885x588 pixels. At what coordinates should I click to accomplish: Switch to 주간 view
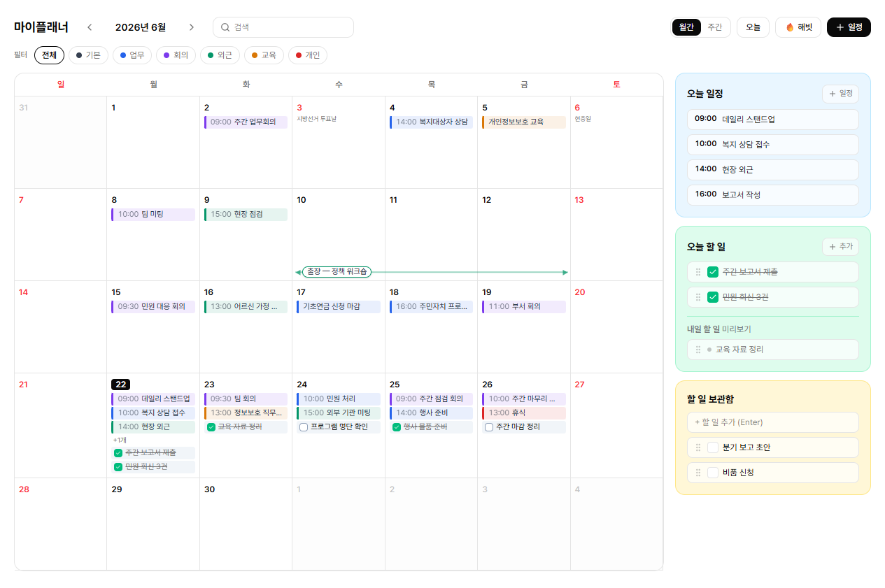pyautogui.click(x=715, y=27)
